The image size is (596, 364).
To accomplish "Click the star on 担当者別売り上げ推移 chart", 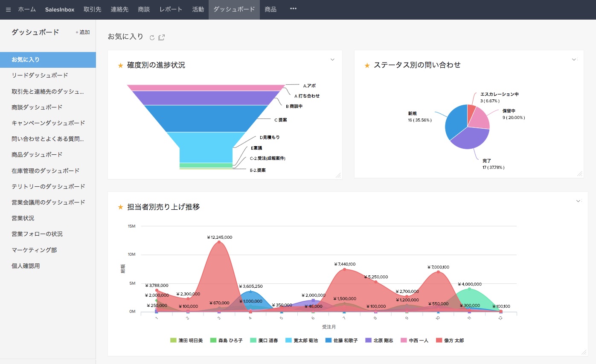I will click(120, 207).
